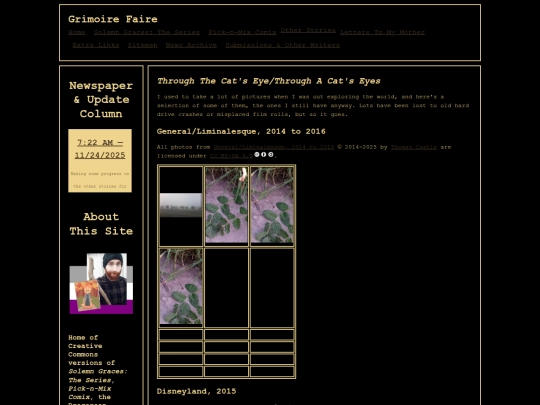Open the Home navigation link
This screenshot has width=540, height=405.
pyautogui.click(x=77, y=32)
